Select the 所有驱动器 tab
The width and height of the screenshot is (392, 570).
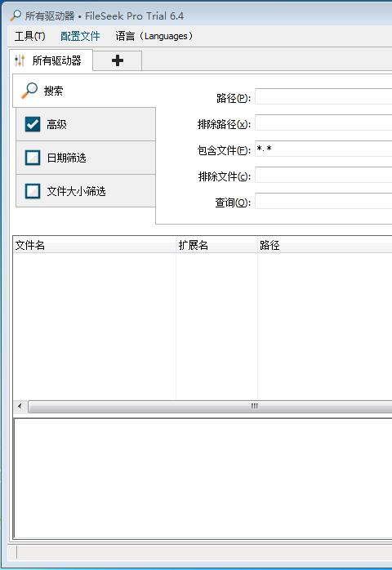(51, 60)
